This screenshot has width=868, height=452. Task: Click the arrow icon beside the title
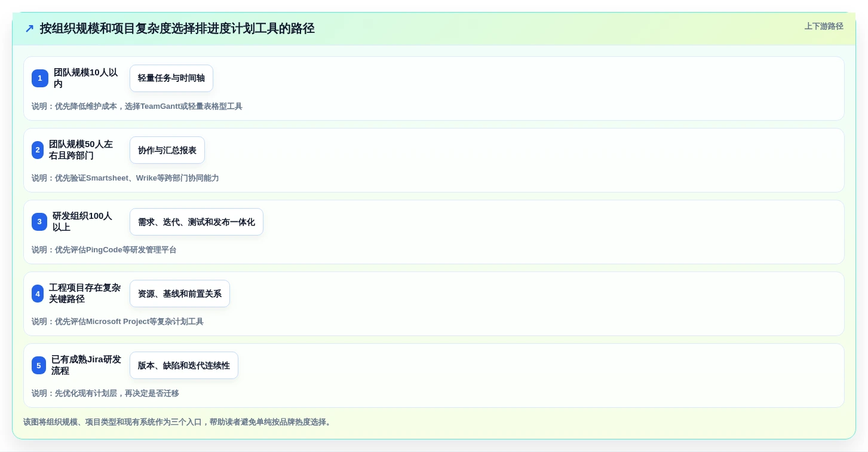click(x=29, y=29)
